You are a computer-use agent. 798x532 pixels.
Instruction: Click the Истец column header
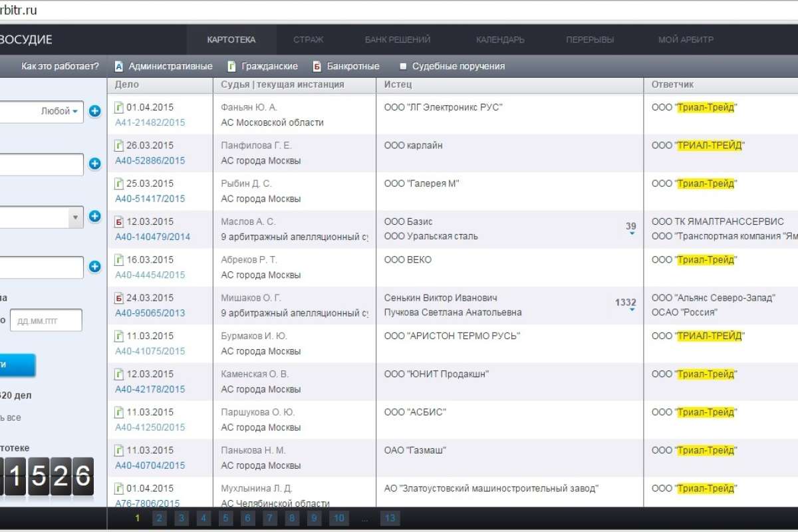click(398, 84)
